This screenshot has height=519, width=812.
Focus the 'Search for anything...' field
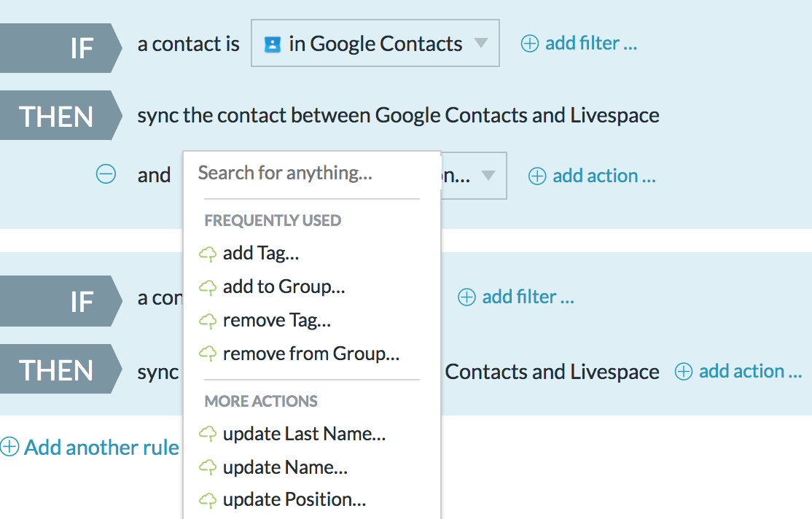click(x=312, y=173)
